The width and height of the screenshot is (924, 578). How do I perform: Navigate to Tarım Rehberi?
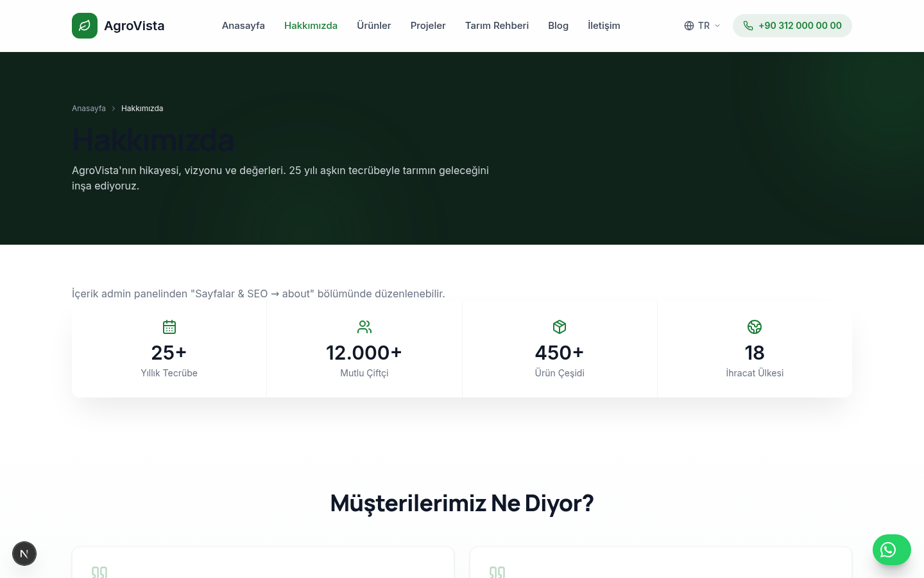click(x=497, y=26)
